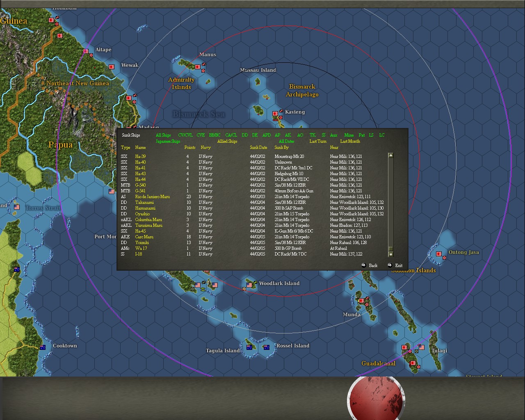The height and width of the screenshot is (420, 525).
Task: Sort list by Sunk Date column
Action: (258, 147)
